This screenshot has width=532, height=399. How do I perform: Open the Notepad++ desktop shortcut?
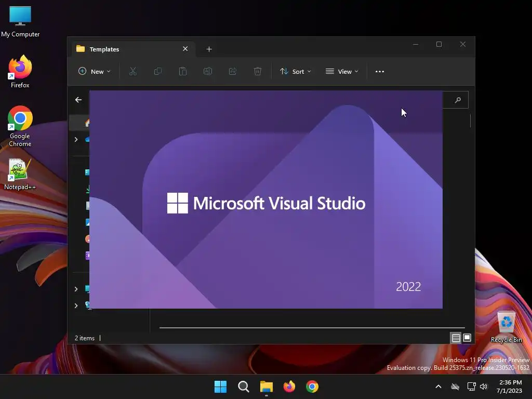click(20, 174)
